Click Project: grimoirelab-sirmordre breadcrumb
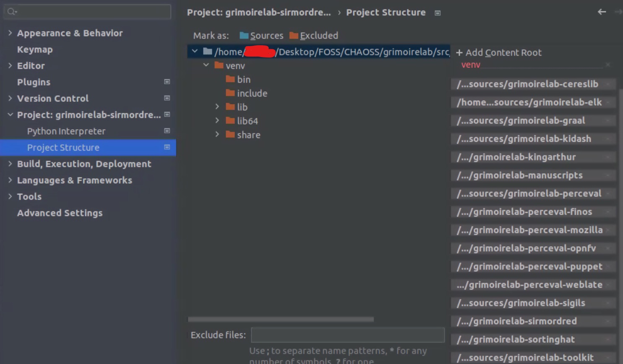623x364 pixels. [x=259, y=13]
